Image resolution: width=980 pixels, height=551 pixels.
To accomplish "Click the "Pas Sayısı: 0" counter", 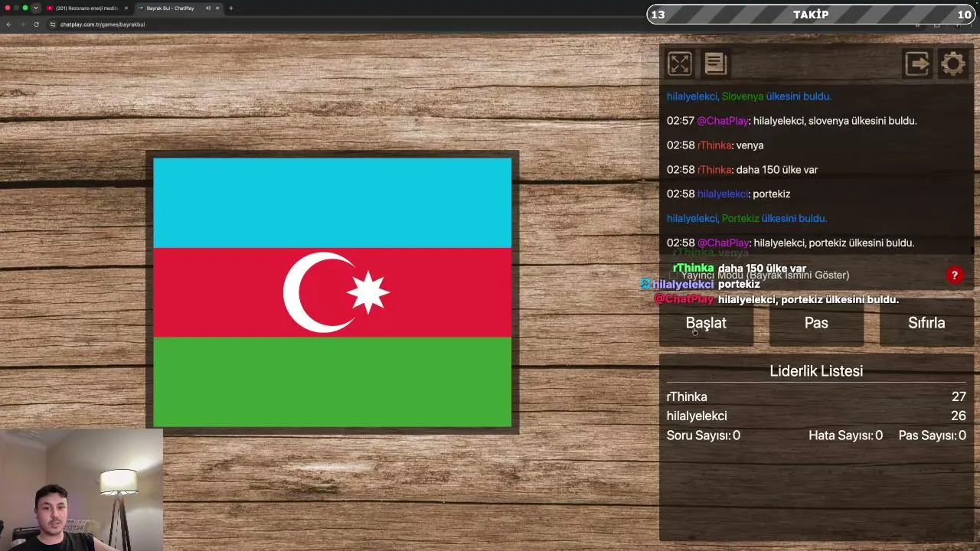I will (932, 435).
